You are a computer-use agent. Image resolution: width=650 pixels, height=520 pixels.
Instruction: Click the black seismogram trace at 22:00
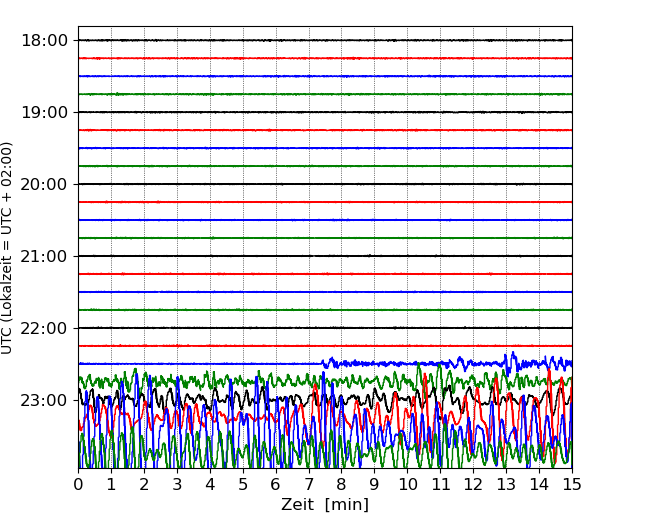pyautogui.click(x=325, y=328)
